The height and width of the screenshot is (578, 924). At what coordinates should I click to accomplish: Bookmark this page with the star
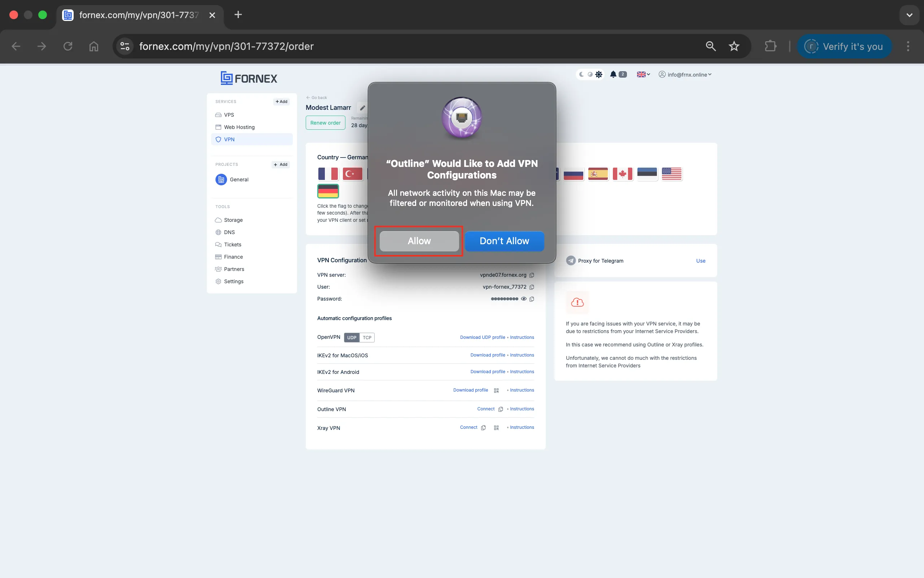pos(734,46)
